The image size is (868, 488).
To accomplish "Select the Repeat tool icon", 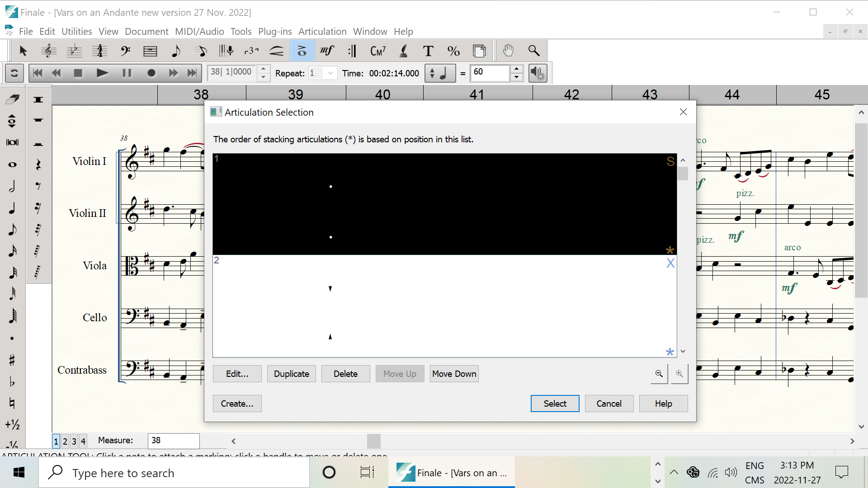I will click(x=352, y=51).
